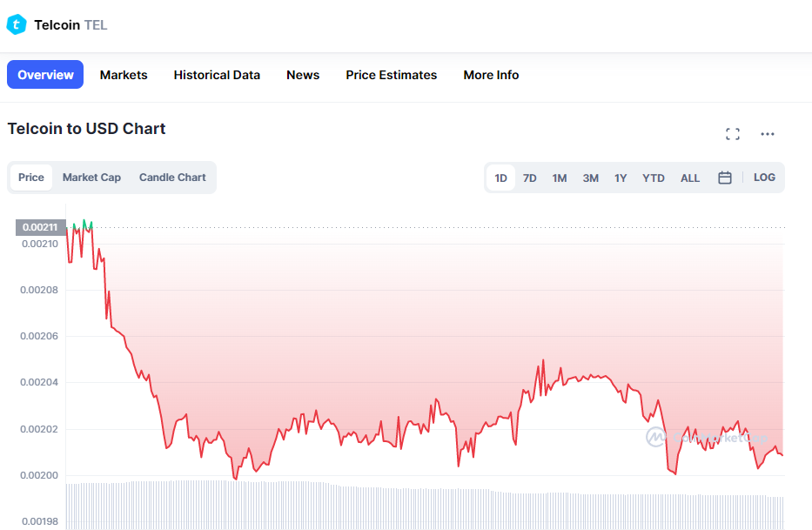
Task: Click the Telcoin TEL title text
Action: pyautogui.click(x=70, y=25)
